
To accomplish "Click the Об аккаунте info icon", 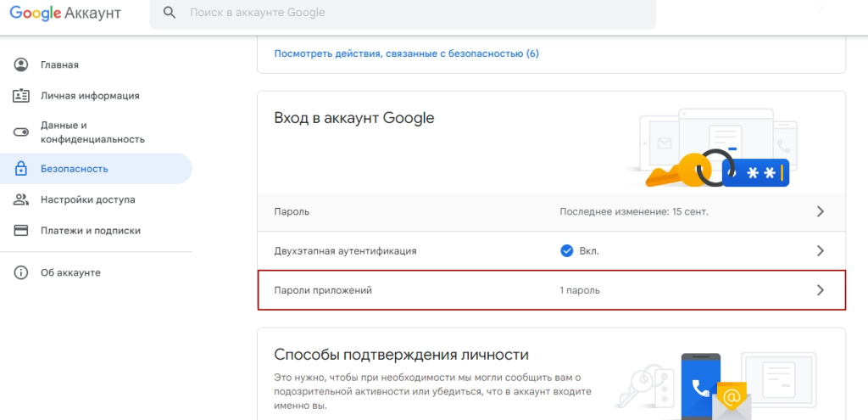I will (21, 272).
